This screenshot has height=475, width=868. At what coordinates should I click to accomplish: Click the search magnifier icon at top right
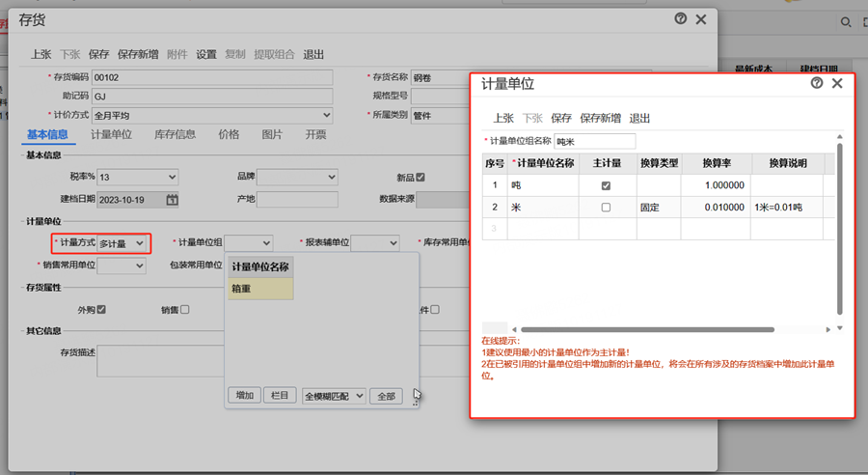point(846,22)
